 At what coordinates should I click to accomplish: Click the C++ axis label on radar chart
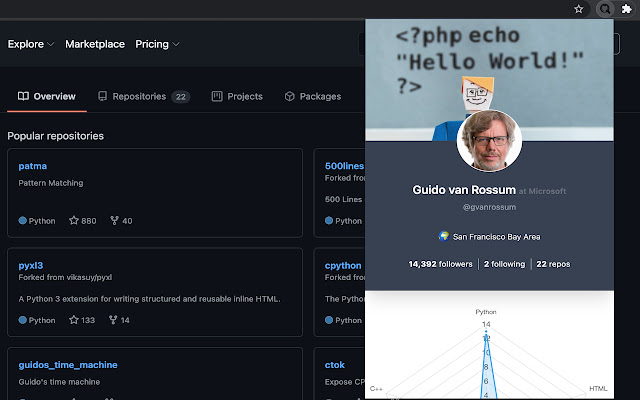(376, 389)
